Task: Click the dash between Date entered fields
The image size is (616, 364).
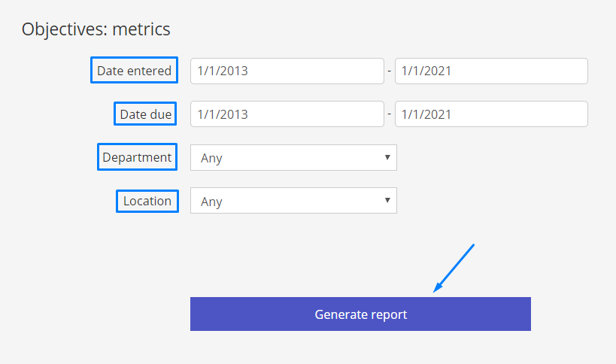Action: (x=390, y=71)
